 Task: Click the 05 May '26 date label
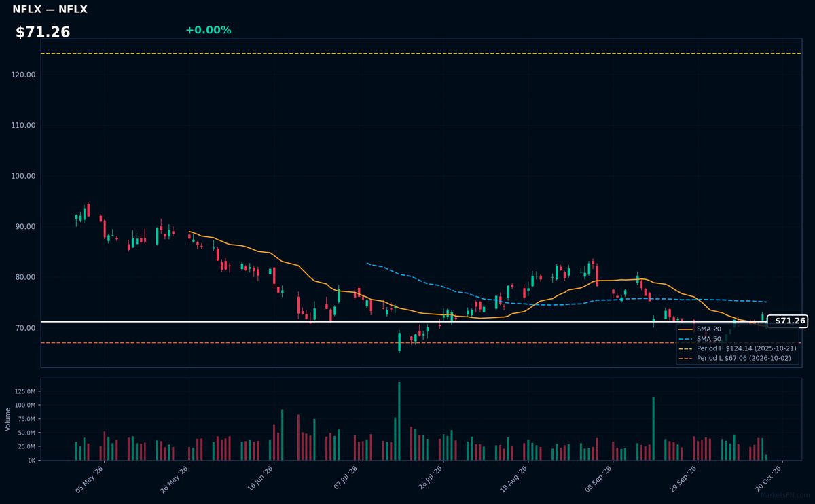point(90,479)
